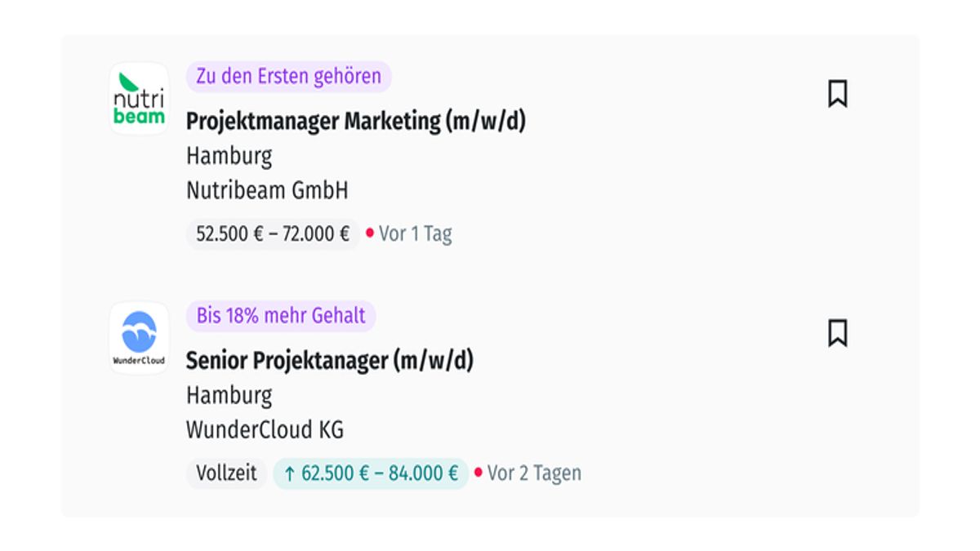
Task: Click the 52.500 € – 72.000 € salary tag
Action: click(x=273, y=234)
